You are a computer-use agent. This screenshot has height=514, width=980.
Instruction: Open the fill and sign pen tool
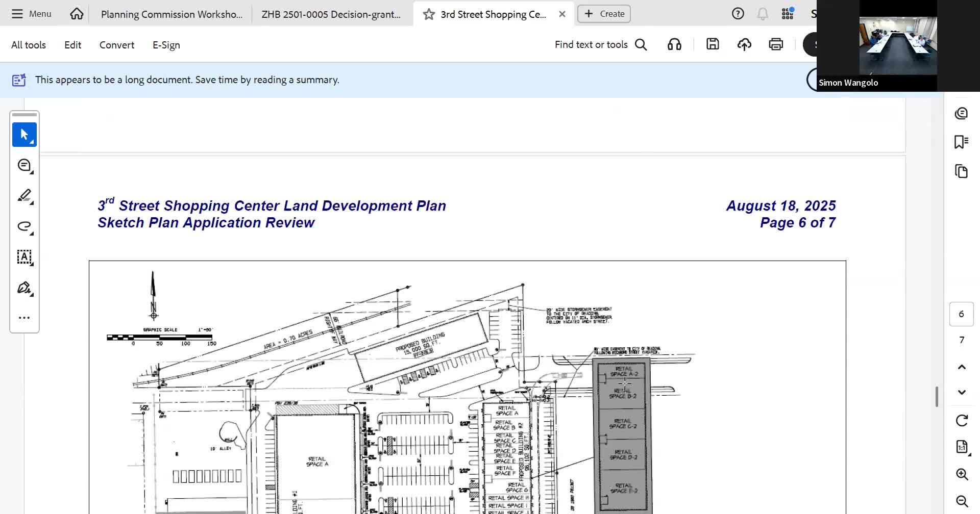[x=24, y=288]
